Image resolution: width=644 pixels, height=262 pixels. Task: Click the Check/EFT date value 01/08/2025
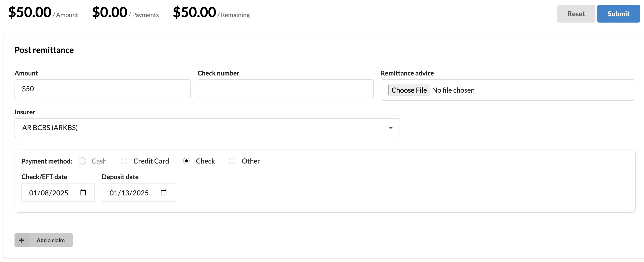pos(49,193)
